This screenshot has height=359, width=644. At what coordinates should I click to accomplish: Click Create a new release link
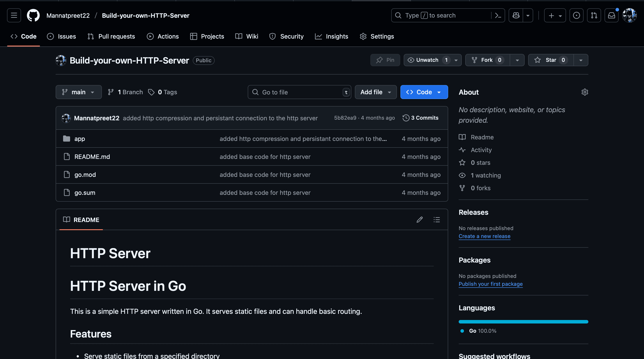coord(485,236)
